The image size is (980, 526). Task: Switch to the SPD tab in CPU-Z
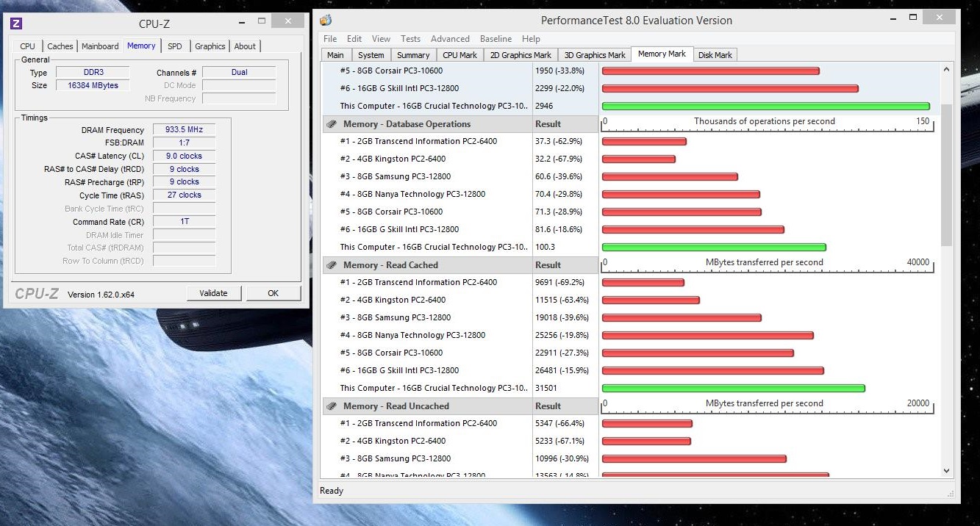pos(174,46)
